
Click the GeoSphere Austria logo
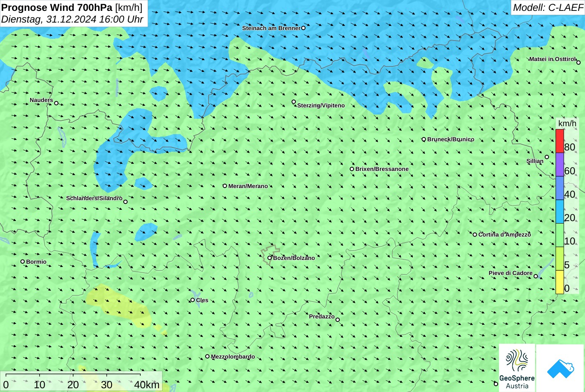tap(517, 368)
